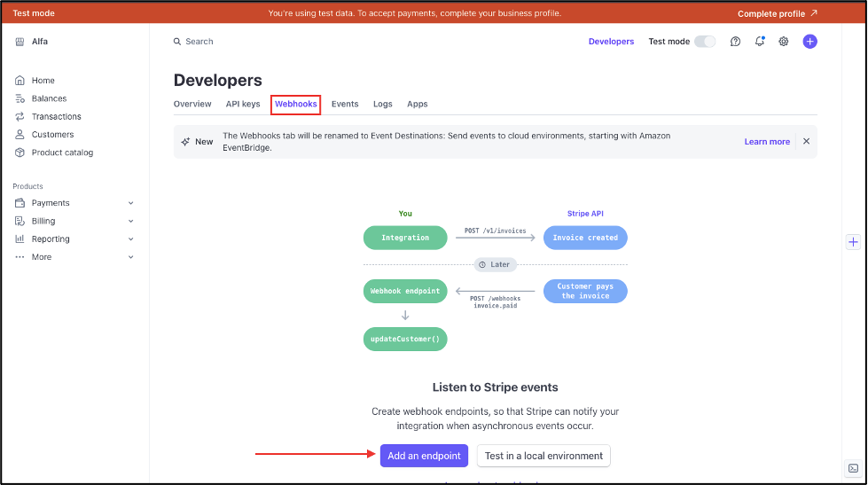Open Transactions in sidebar
Image resolution: width=868 pixels, height=485 pixels.
click(57, 116)
